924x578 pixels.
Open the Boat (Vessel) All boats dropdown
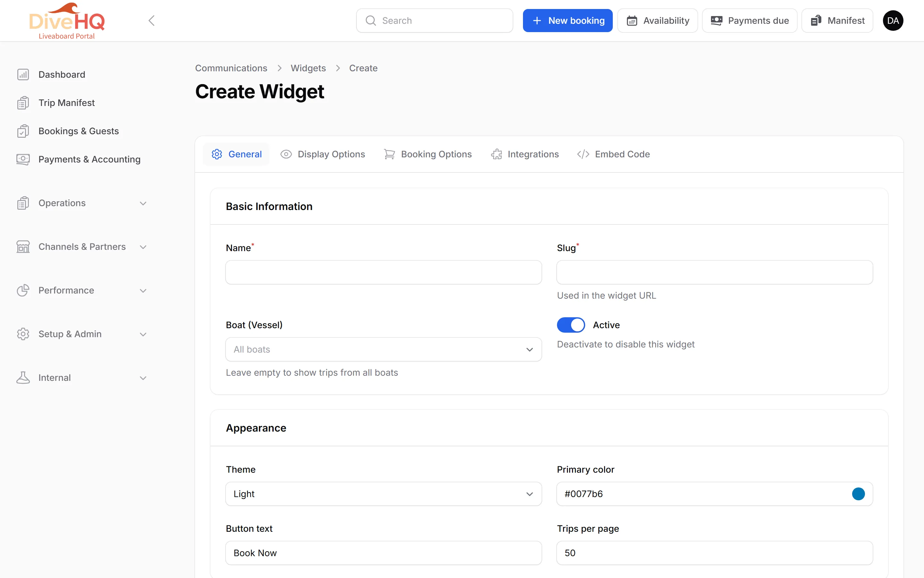coord(383,349)
